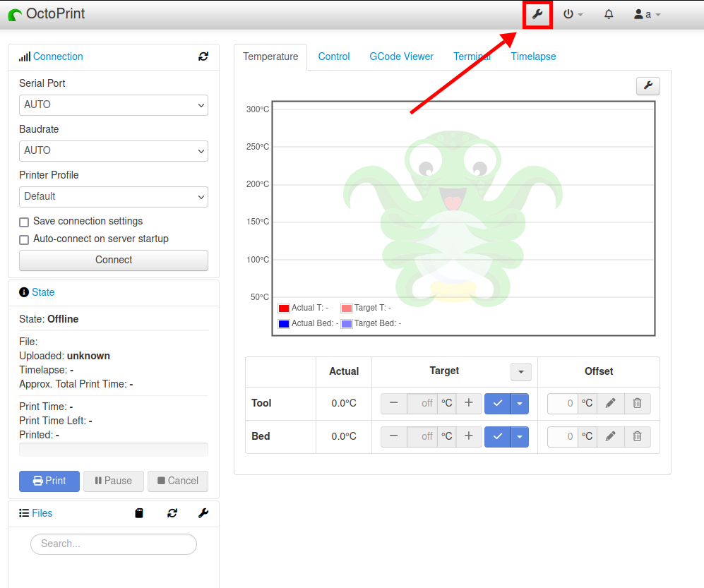The width and height of the screenshot is (704, 588).
Task: Open Bed temperature presets dropdown
Action: point(520,437)
